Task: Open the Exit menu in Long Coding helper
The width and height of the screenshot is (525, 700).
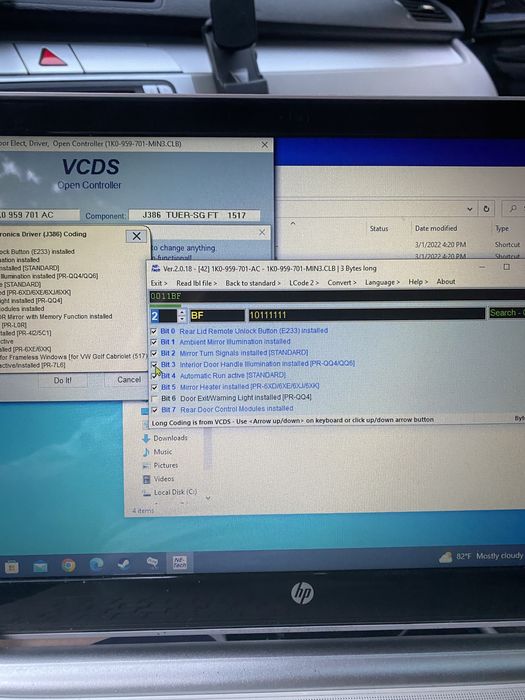Action: coord(159,283)
